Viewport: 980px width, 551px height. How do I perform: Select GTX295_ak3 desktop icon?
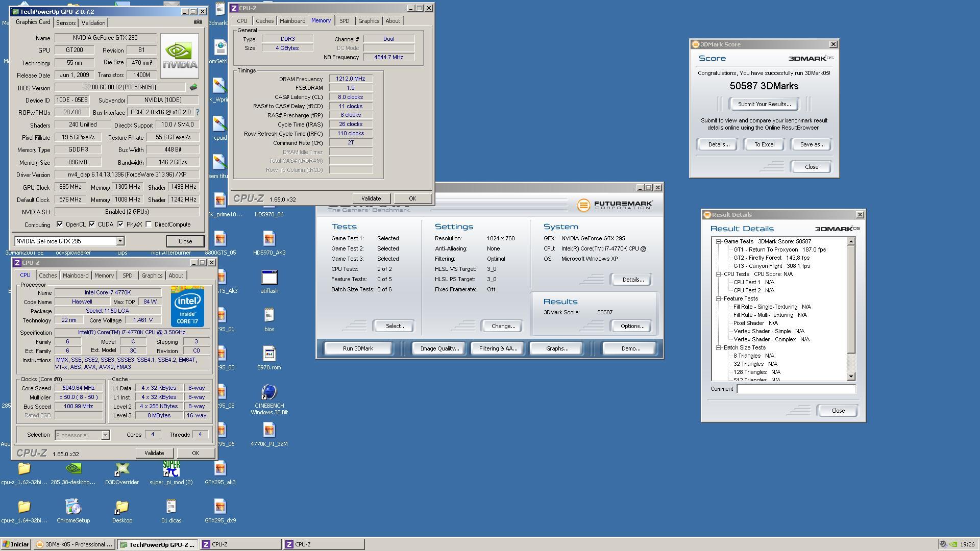click(x=220, y=472)
